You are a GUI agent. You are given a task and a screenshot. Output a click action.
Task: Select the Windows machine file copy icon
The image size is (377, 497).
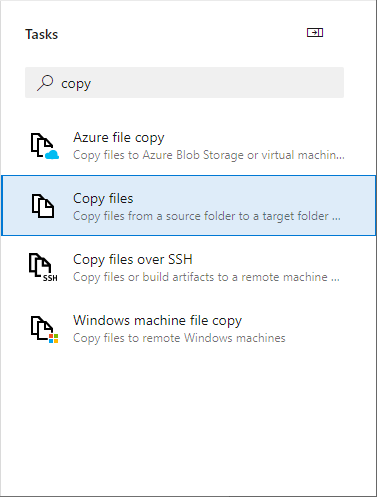pyautogui.click(x=44, y=329)
